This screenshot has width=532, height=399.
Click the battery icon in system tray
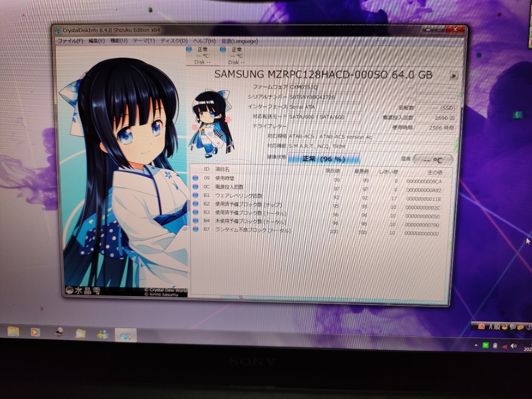[495, 345]
